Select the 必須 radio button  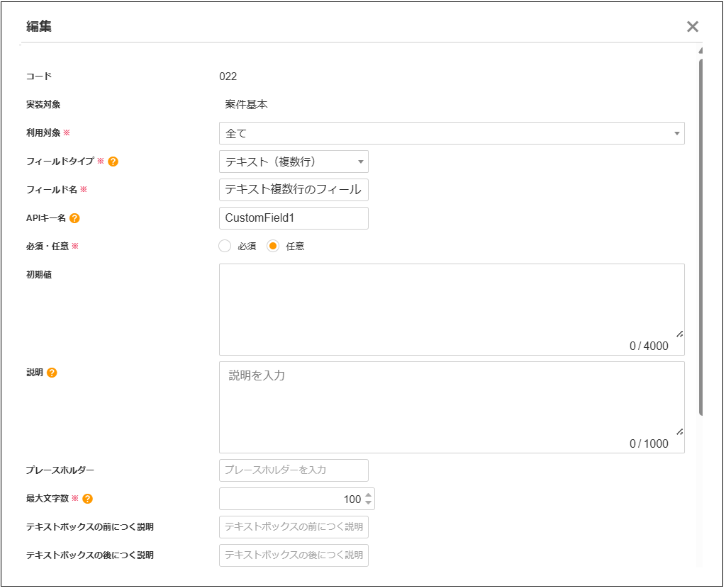[225, 247]
